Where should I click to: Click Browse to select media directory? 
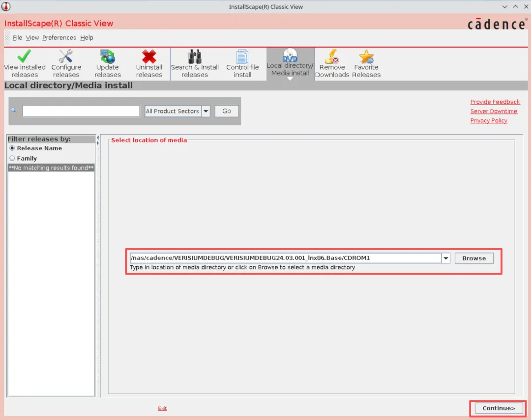474,258
